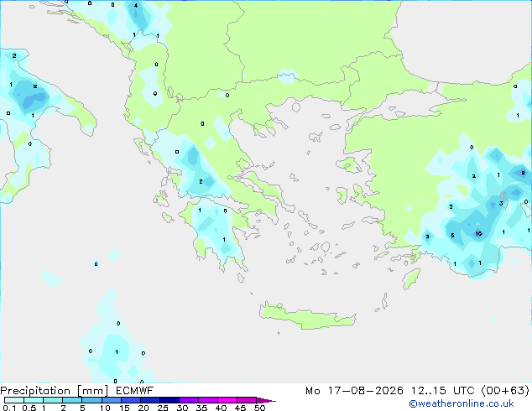Click the '25' legend scale label
The width and height of the screenshot is (532, 411).
163,408
